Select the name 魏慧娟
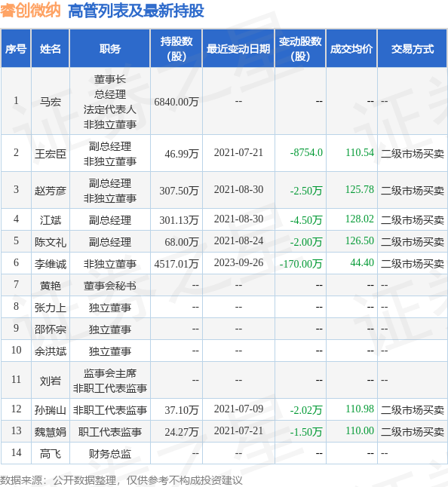Viewport: 448px width, 487px height. point(51,432)
